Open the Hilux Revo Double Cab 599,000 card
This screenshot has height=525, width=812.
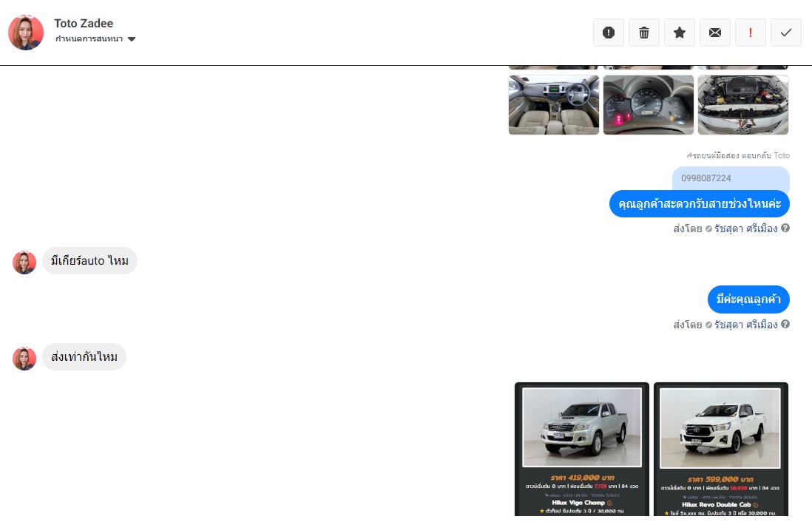(721, 450)
